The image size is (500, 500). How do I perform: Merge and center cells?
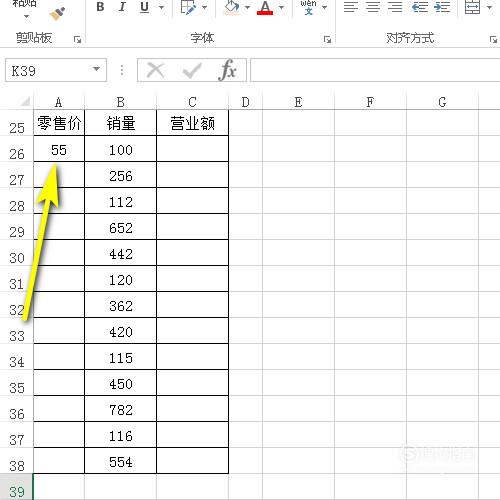472,7
